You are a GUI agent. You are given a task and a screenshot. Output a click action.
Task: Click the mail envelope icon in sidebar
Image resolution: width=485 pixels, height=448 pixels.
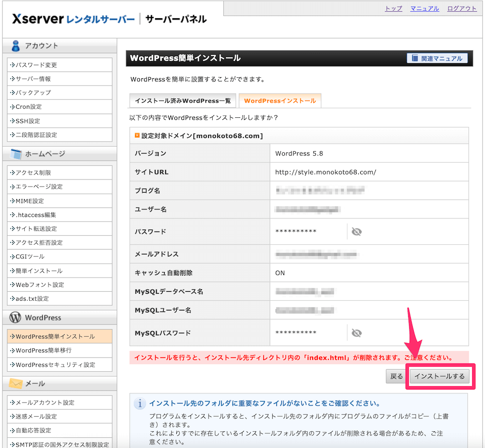16,384
